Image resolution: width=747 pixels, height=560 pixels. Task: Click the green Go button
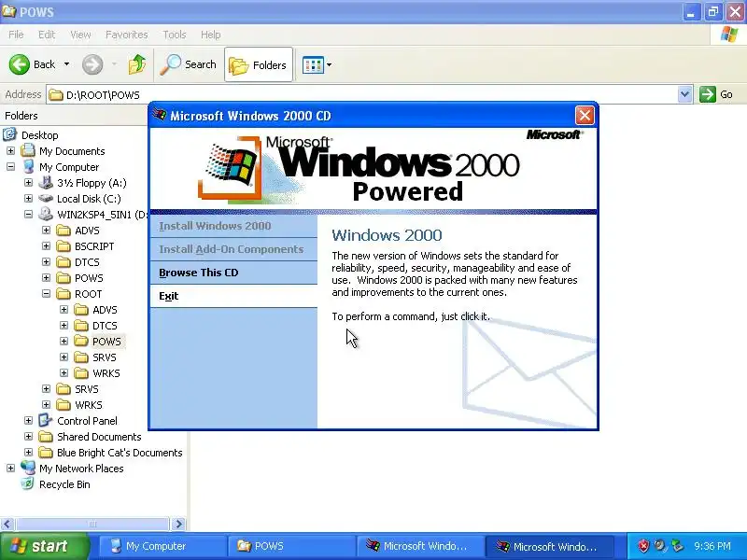[715, 94]
